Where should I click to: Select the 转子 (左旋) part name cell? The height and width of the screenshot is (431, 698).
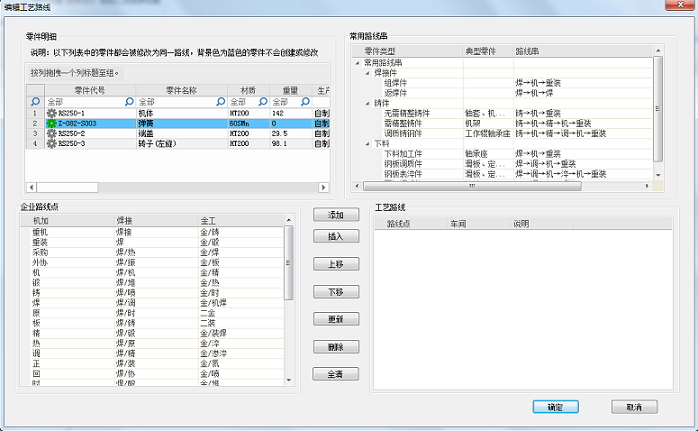182,144
